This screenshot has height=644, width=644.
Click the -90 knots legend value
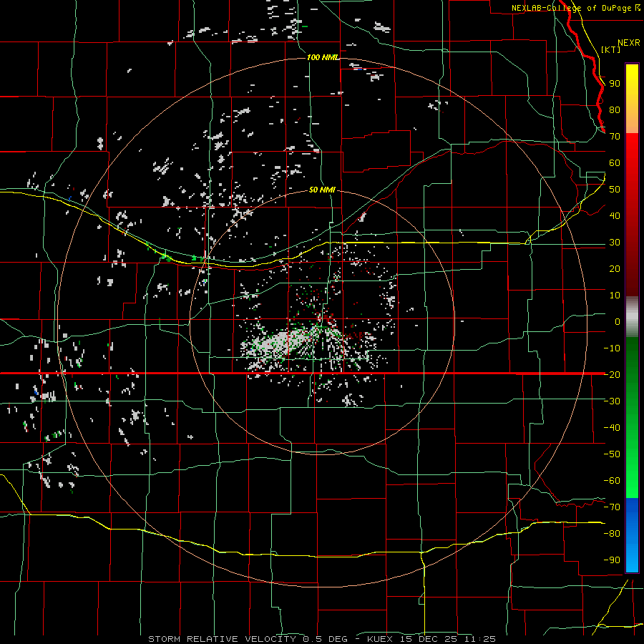pyautogui.click(x=612, y=560)
